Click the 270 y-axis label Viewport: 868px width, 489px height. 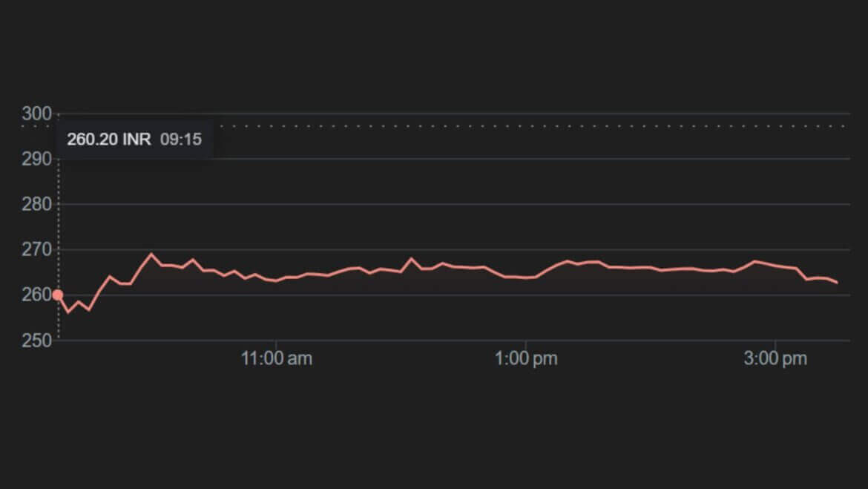point(37,249)
